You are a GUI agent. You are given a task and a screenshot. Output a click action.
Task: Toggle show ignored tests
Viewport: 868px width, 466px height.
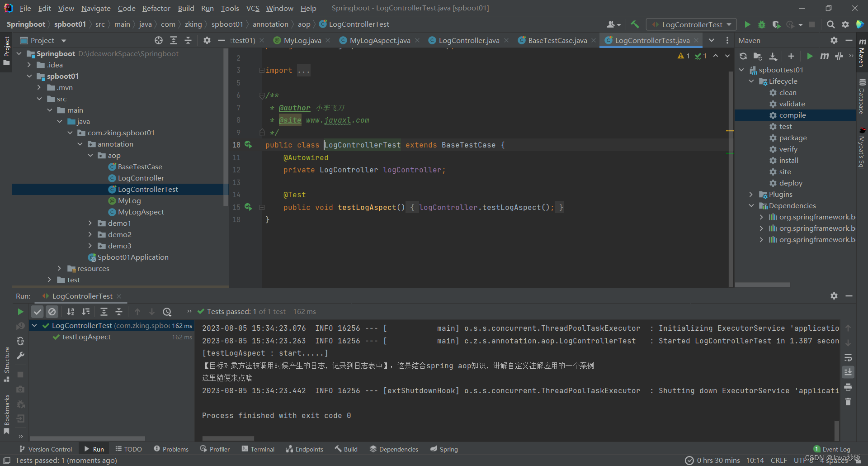coord(52,312)
